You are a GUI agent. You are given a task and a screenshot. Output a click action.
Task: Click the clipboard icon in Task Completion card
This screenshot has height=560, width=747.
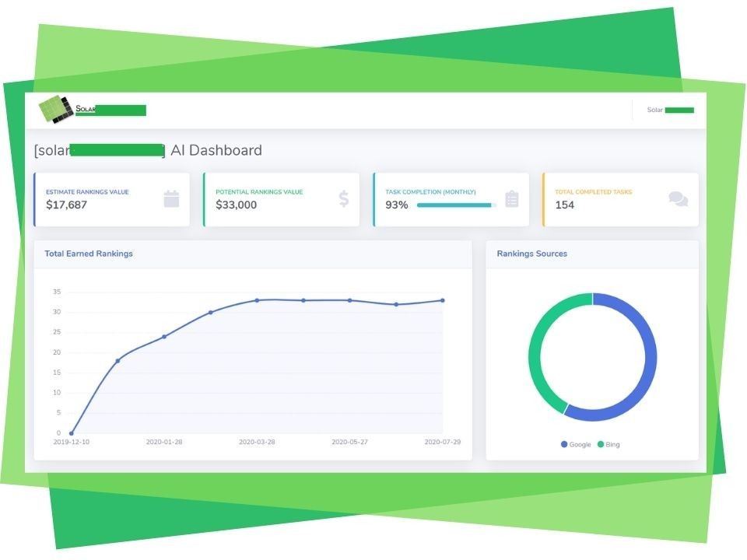(x=512, y=198)
